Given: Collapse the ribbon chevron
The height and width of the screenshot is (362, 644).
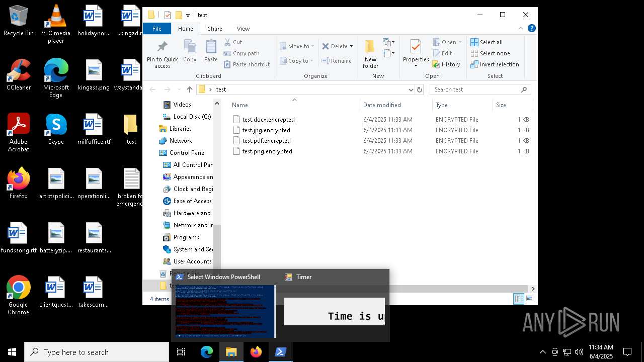Looking at the screenshot, I should click(x=521, y=28).
